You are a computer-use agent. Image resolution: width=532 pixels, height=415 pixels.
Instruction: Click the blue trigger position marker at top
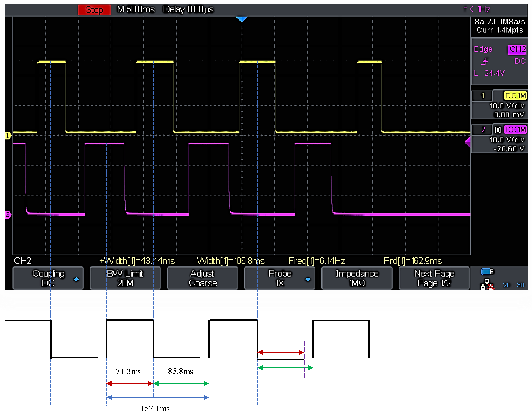pyautogui.click(x=242, y=19)
